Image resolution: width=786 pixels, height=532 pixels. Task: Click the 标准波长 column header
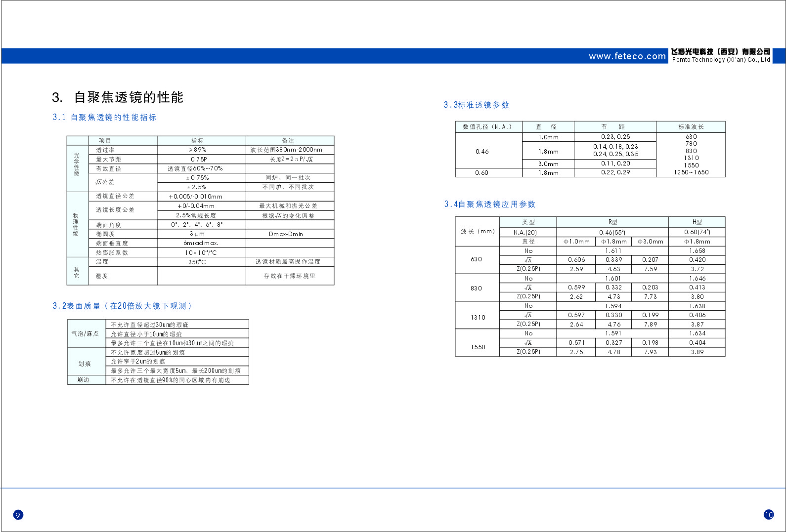pyautogui.click(x=691, y=127)
